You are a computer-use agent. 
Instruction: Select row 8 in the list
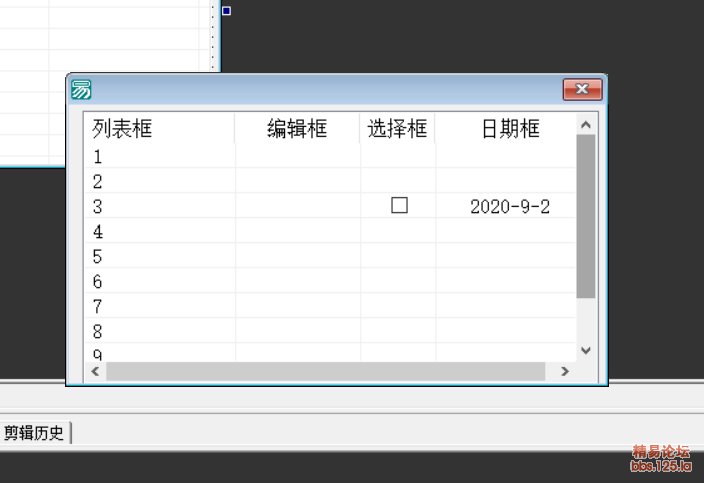(330, 331)
